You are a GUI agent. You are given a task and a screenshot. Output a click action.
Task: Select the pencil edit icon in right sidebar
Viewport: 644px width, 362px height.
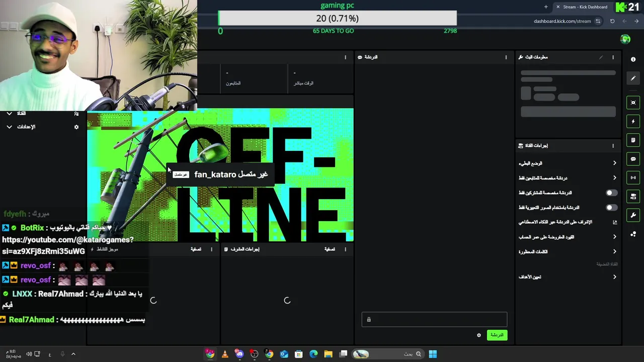tap(633, 78)
